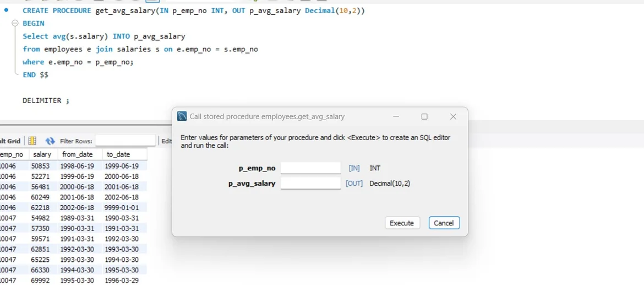Screen dimensions: 644x285
Task: Sort by the salary column header
Action: (x=42, y=155)
